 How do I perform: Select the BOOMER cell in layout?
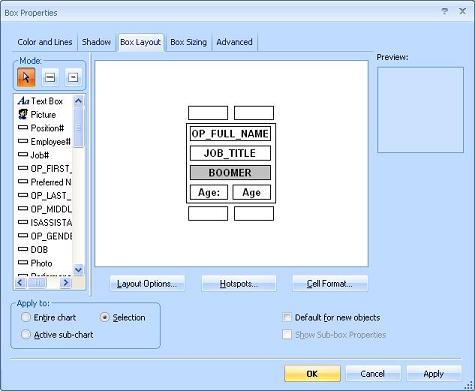(230, 173)
